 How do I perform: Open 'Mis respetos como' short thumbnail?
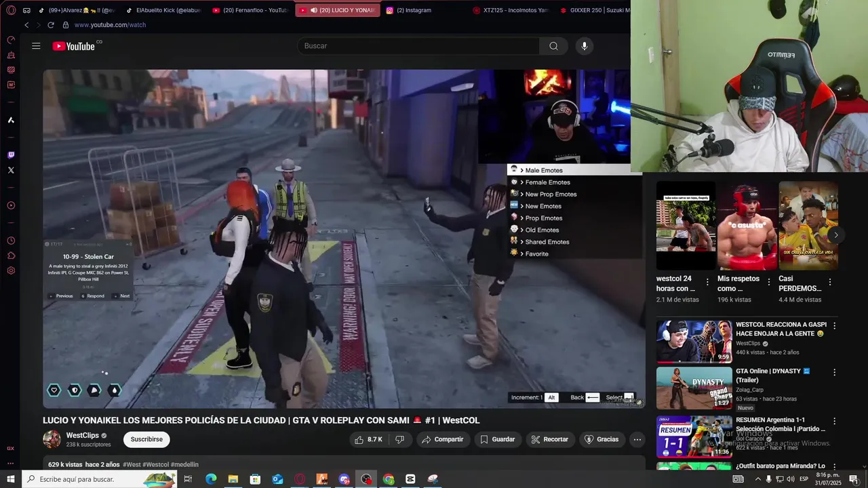point(747,226)
